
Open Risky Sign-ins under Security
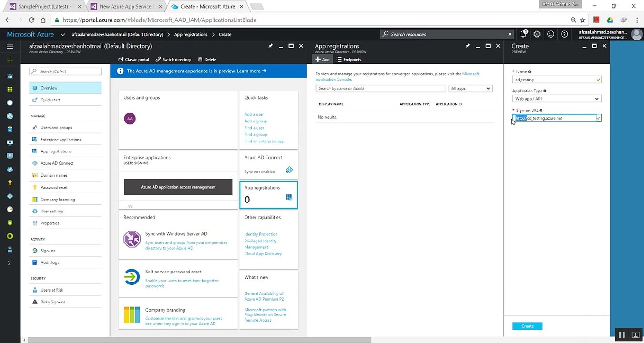coord(65,302)
